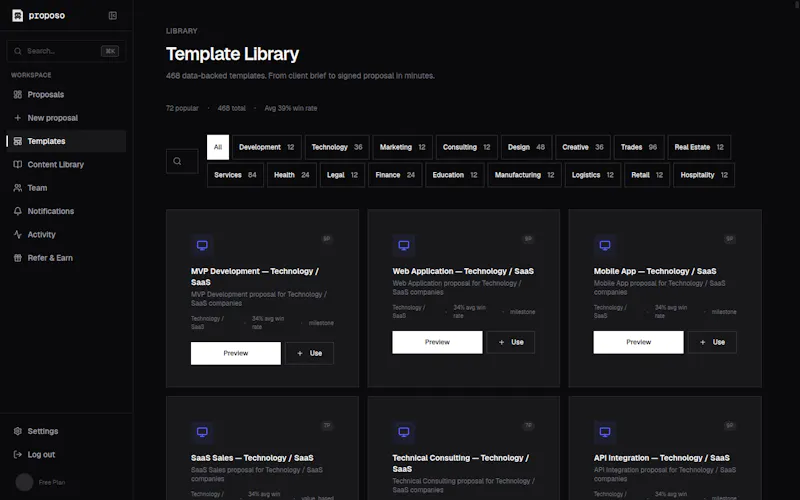Viewport: 800px width, 500px height.
Task: Click the Free Plan label
Action: 52,482
